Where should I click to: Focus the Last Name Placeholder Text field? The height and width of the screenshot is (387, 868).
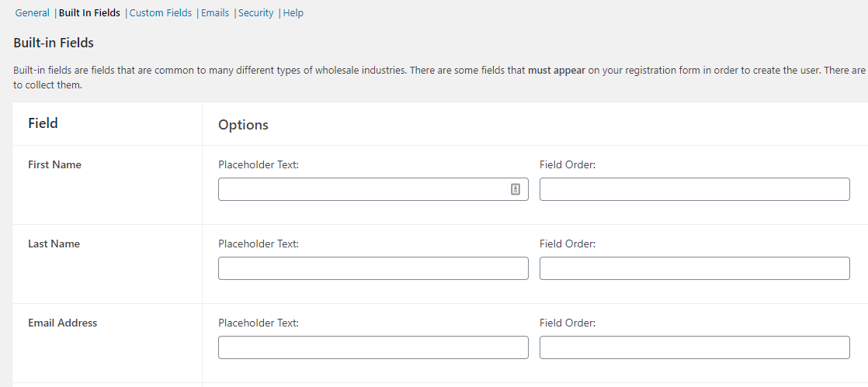(x=373, y=268)
